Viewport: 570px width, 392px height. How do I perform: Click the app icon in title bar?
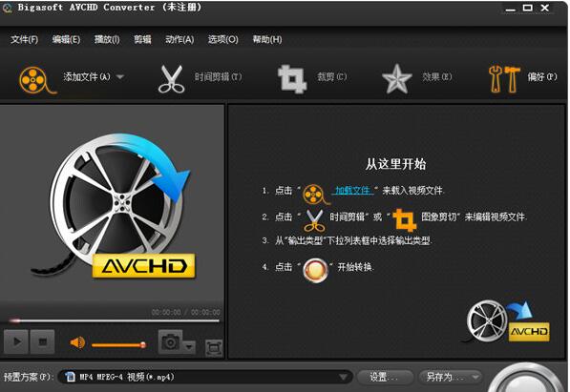[x=7, y=8]
